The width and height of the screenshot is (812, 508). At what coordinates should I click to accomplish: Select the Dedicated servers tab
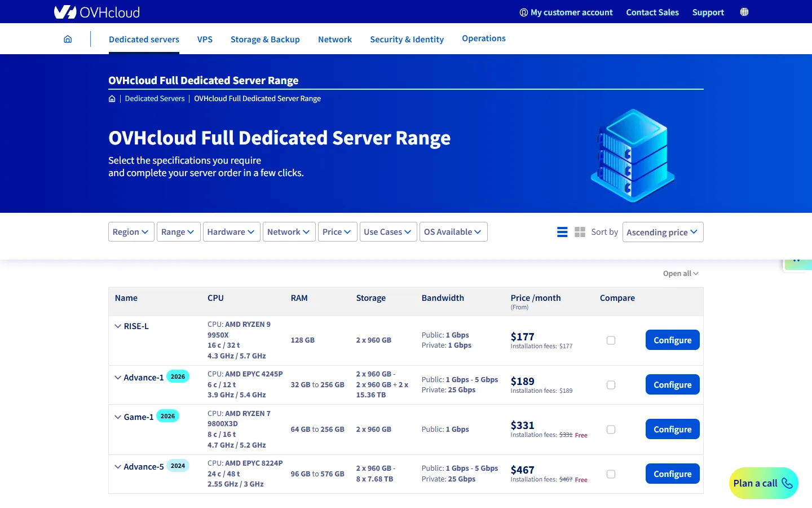point(144,40)
